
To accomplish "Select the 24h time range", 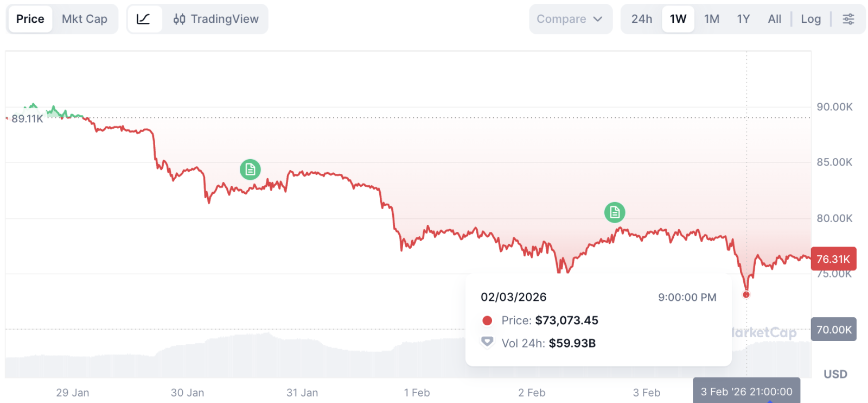I will click(x=642, y=19).
